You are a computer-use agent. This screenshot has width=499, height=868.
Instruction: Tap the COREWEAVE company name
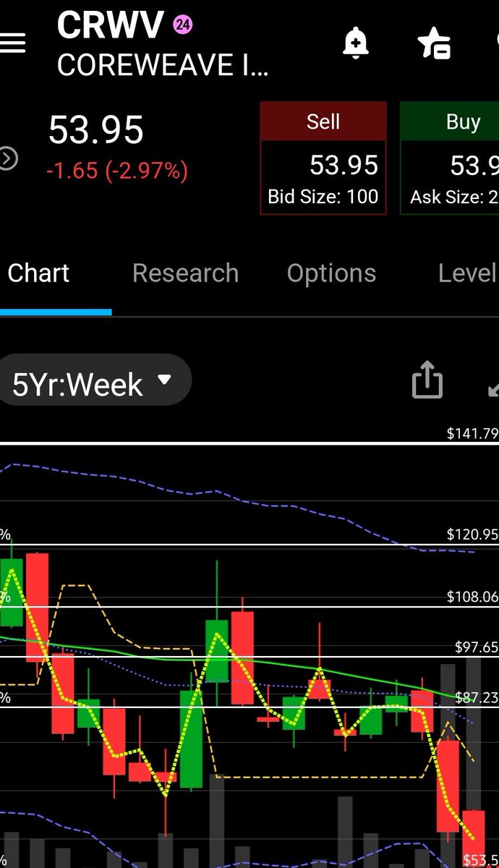tap(163, 65)
